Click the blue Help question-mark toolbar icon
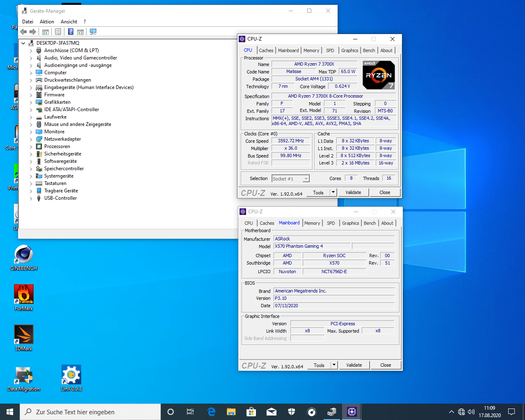This screenshot has width=525, height=420. tap(71, 32)
